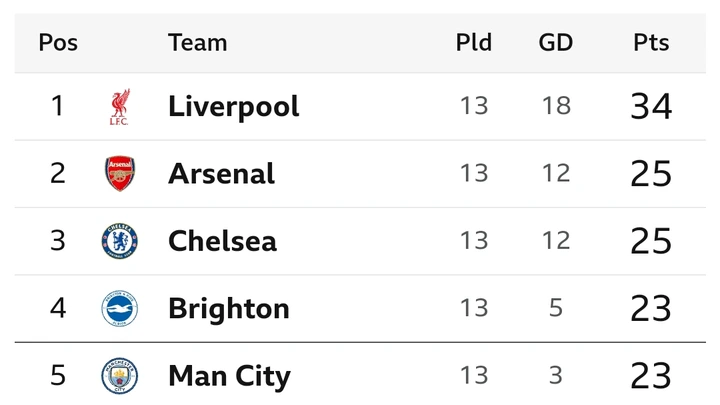Select Man City's goal difference of 3

point(556,375)
